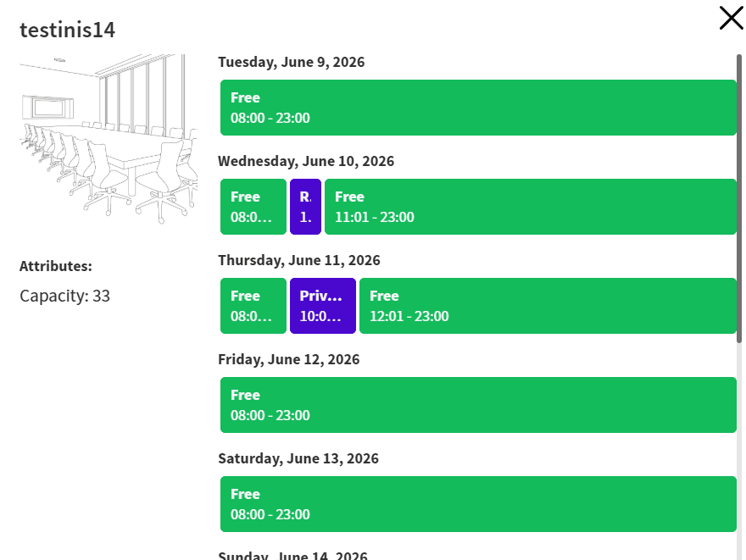
Task: Click the Tuesday, June 9, 2026 heading
Action: [x=291, y=63]
